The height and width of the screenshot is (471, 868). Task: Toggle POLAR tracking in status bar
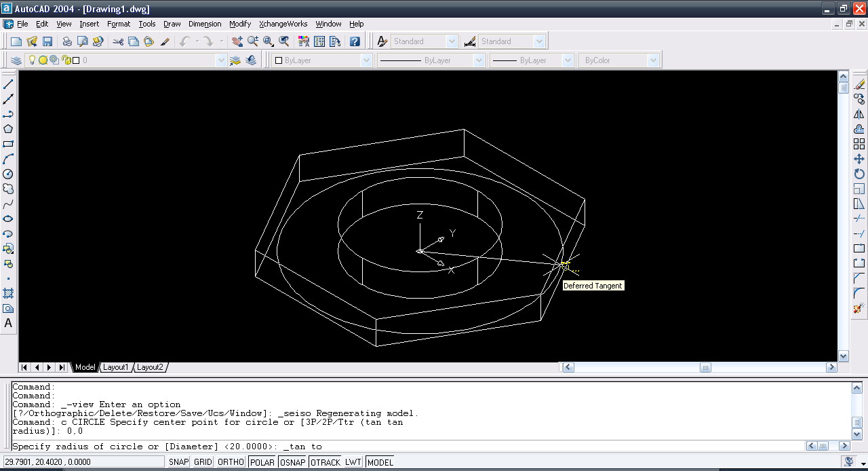click(x=262, y=462)
